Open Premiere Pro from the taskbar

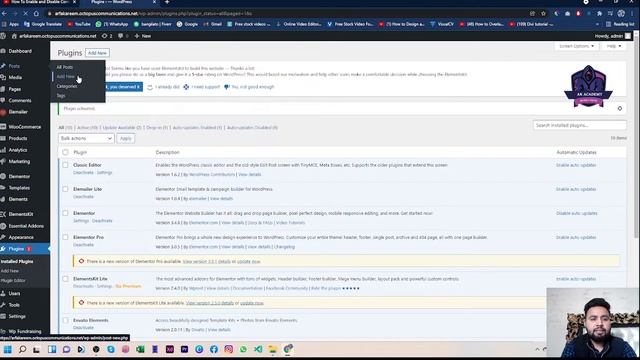184,349
